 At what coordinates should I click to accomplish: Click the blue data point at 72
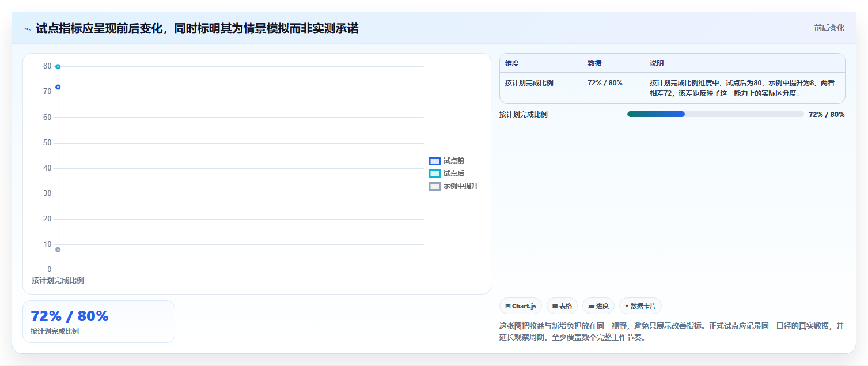click(58, 87)
